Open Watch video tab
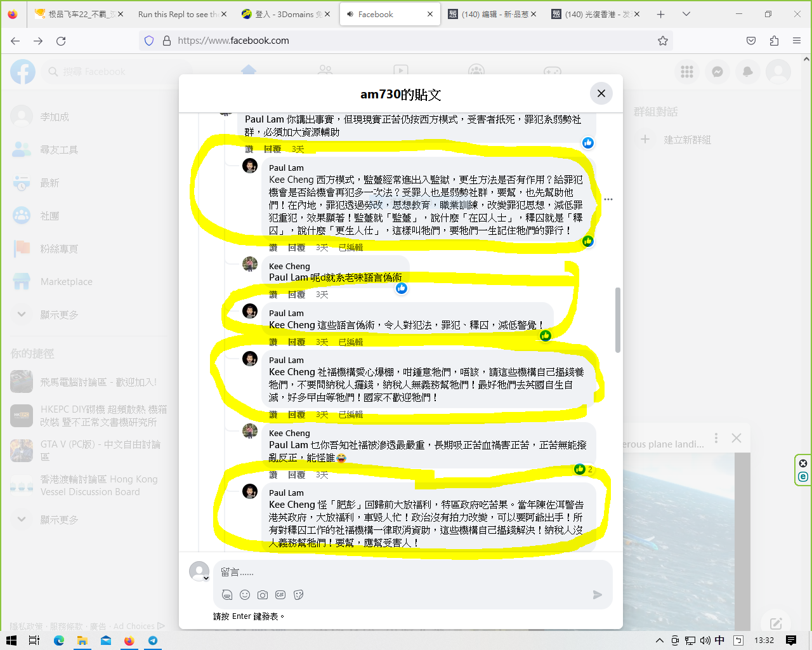Viewport: 812px width, 650px height. [400, 71]
